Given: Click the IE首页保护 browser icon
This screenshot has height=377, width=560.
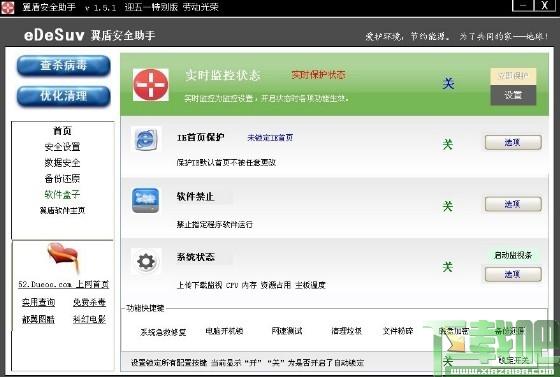Looking at the screenshot, I should pos(146,139).
